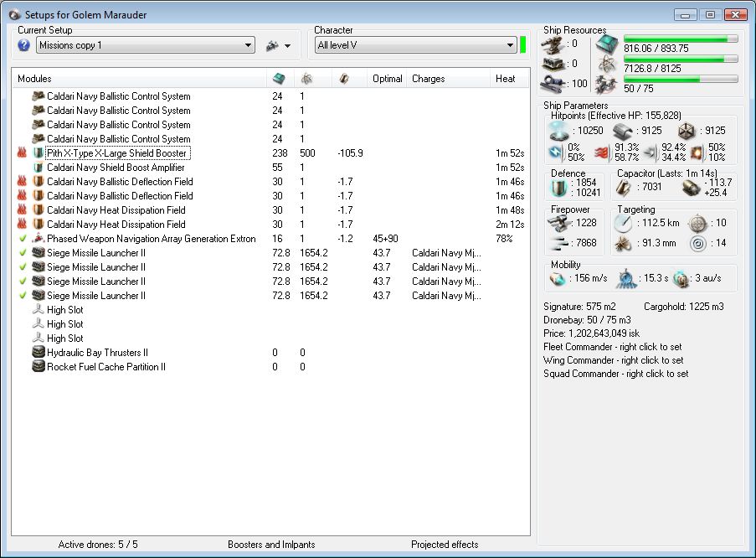
Task: Click the third Siege Missile Launcher II icon
Action: pyautogui.click(x=38, y=282)
